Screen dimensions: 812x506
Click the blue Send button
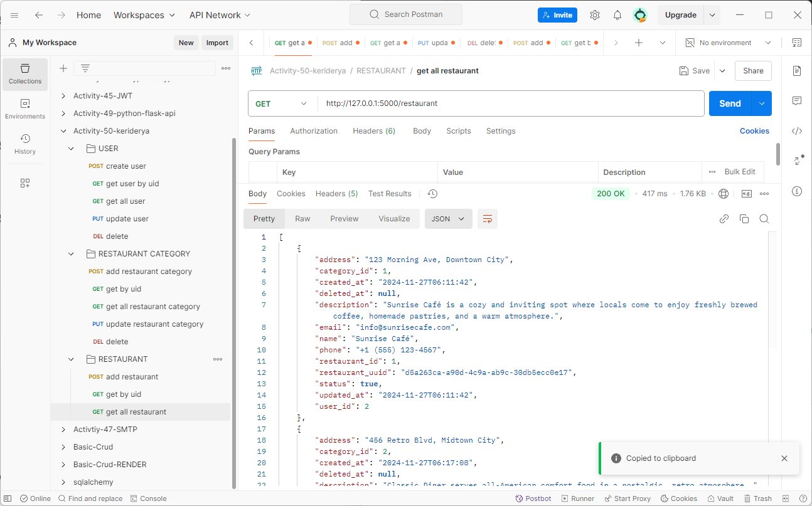(x=730, y=103)
